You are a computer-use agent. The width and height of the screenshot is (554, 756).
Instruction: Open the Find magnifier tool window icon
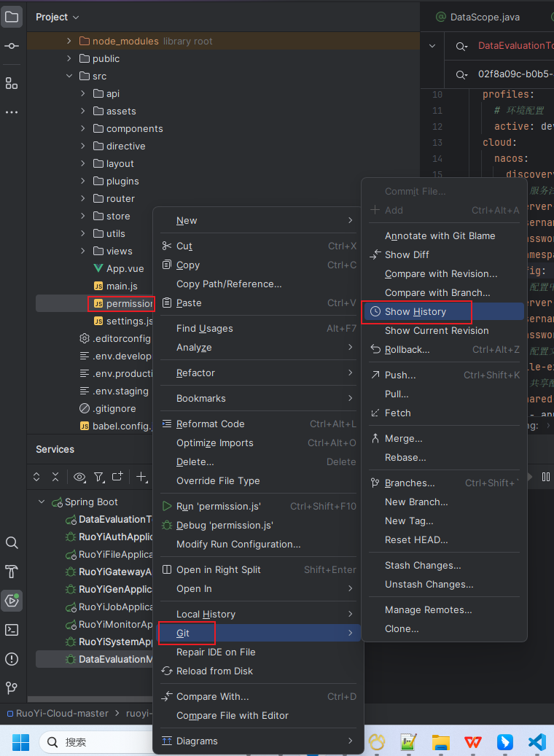(12, 543)
